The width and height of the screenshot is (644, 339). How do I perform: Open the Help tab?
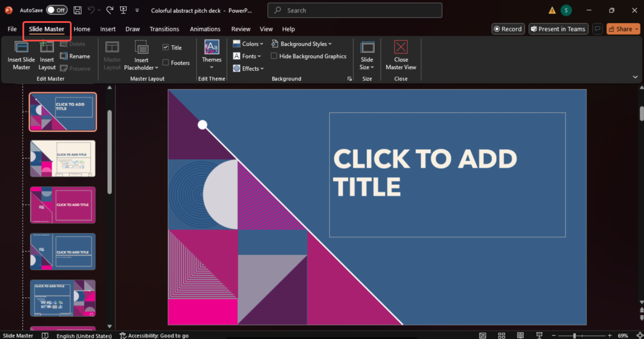(288, 29)
